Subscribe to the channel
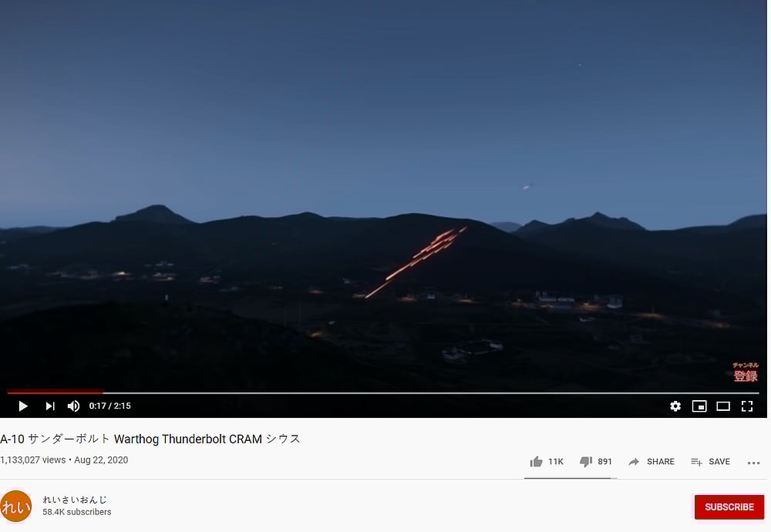The height and width of the screenshot is (532, 771). point(729,507)
